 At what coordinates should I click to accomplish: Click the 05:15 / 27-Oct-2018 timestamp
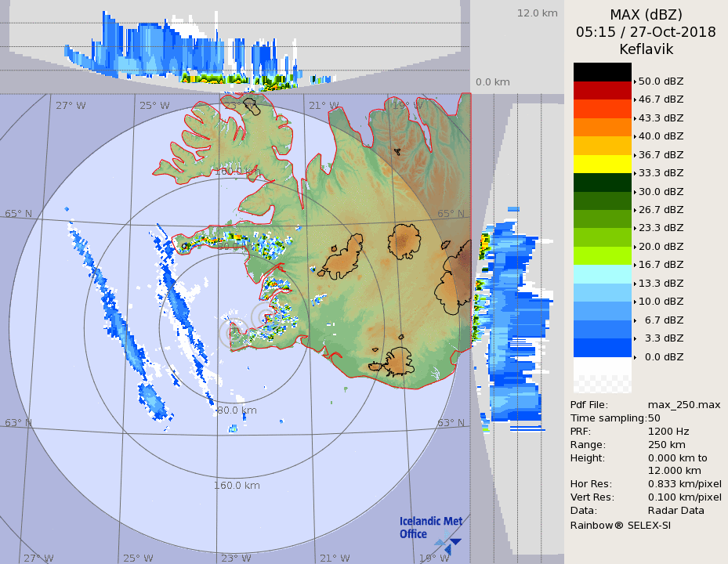(x=646, y=32)
